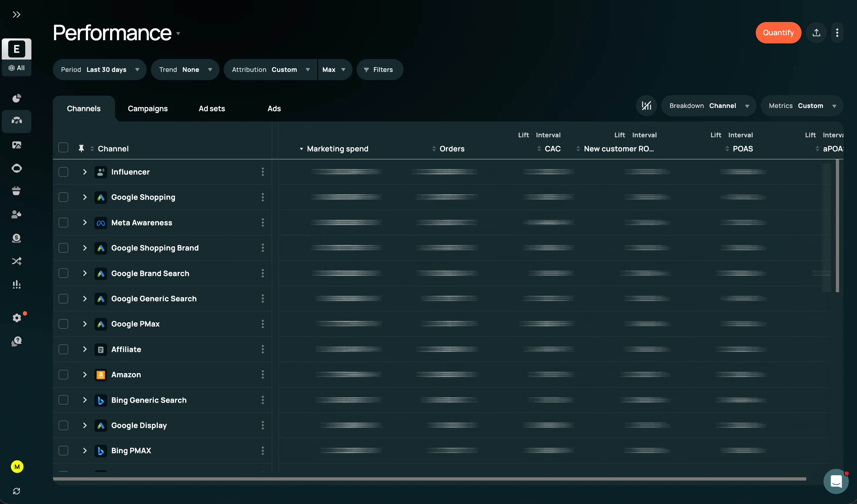Switch to the Ad sets tab

pos(212,109)
